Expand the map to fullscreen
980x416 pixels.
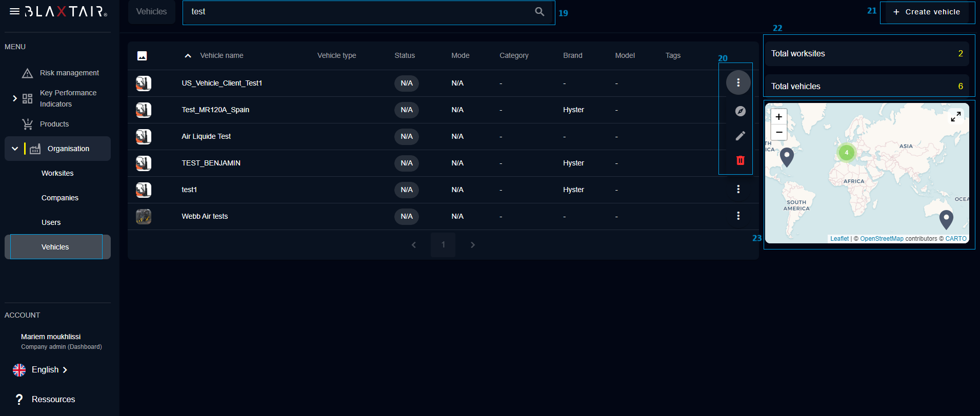pyautogui.click(x=955, y=117)
